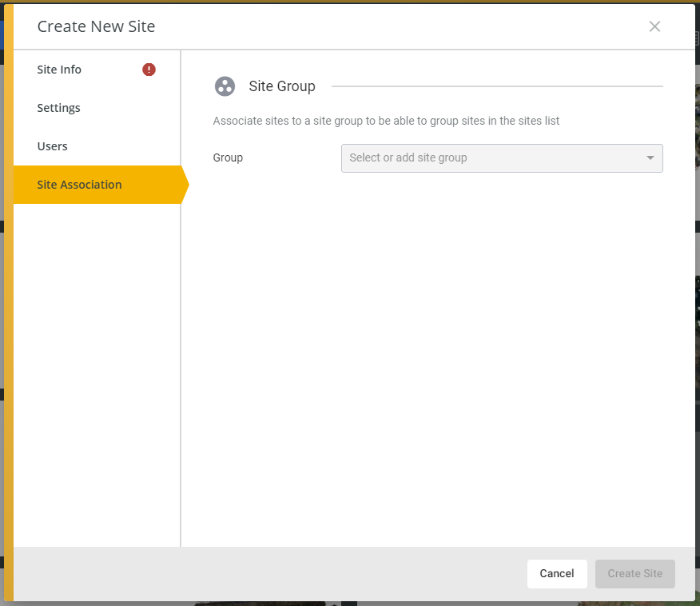Click the red error alert icon
Viewport: 700px width, 606px height.
tap(149, 70)
